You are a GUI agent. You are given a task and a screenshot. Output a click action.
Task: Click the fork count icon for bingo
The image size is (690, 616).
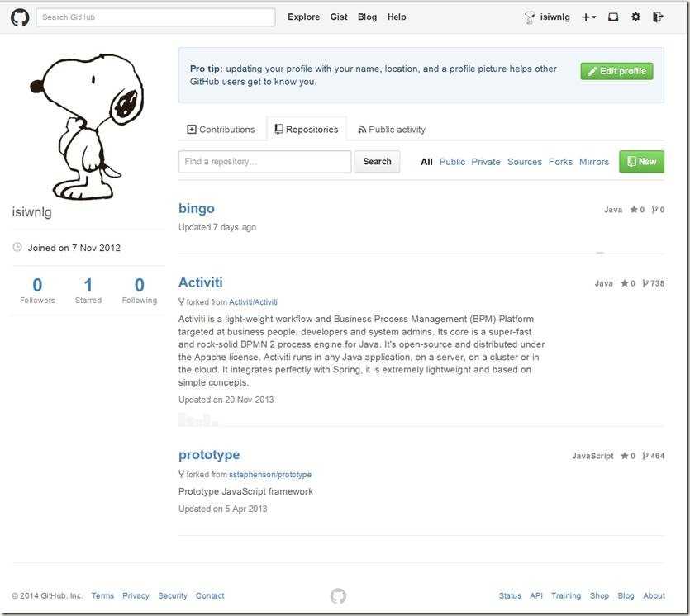[x=659, y=210]
